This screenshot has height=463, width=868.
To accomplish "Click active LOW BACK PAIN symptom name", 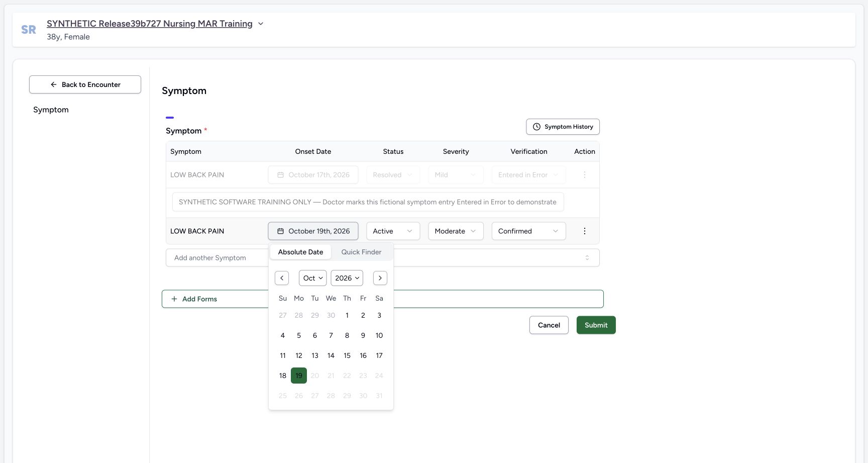I will pyautogui.click(x=197, y=231).
